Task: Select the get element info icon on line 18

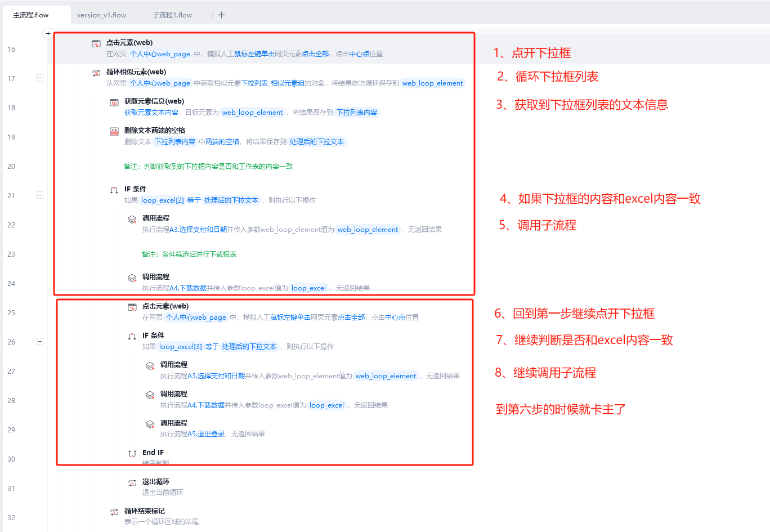Action: pos(114,102)
